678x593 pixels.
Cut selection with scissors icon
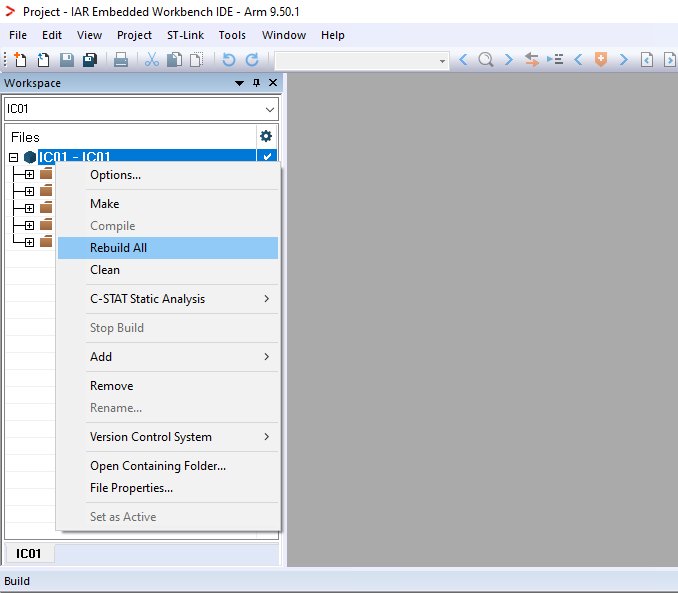[x=151, y=59]
